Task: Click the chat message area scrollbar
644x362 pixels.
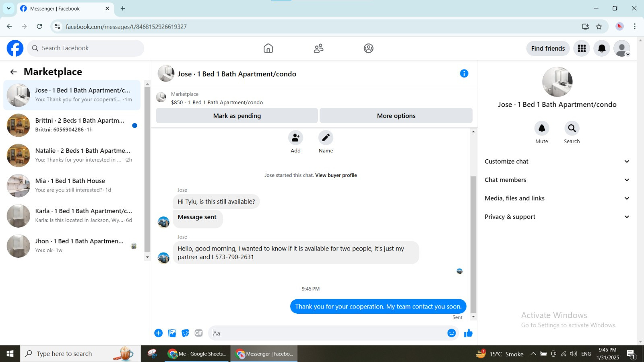Action: (473, 244)
